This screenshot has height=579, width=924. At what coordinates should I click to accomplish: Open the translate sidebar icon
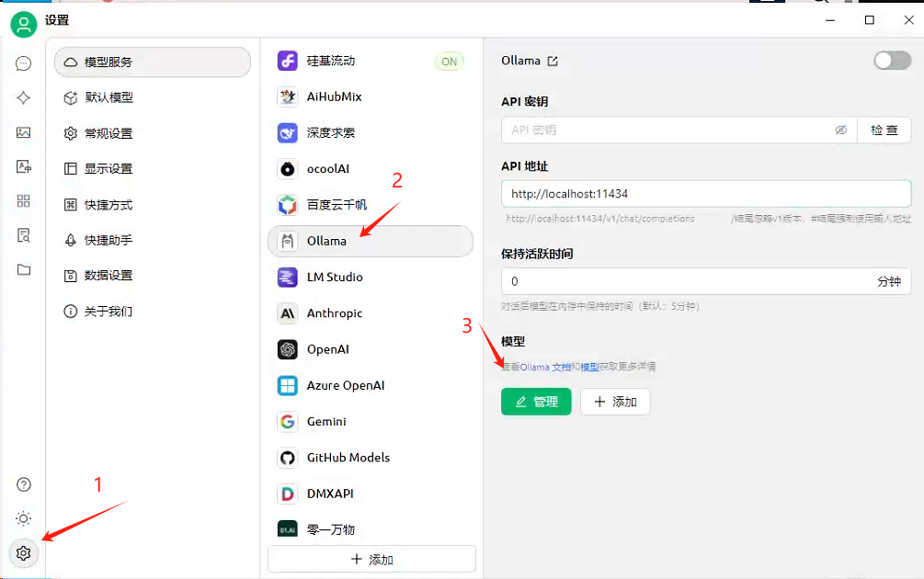pyautogui.click(x=24, y=166)
